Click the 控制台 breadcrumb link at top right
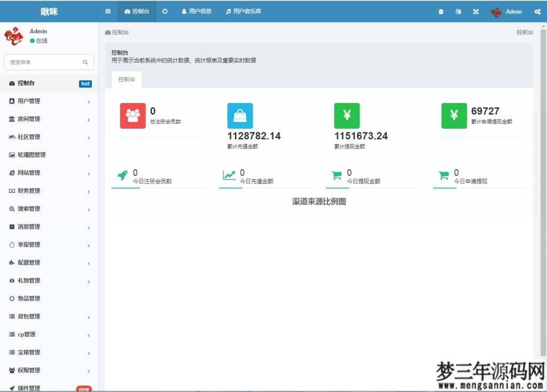The height and width of the screenshot is (392, 547). click(524, 32)
